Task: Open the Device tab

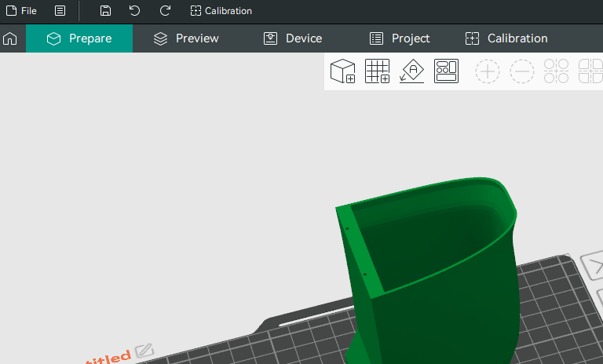Action: [293, 38]
